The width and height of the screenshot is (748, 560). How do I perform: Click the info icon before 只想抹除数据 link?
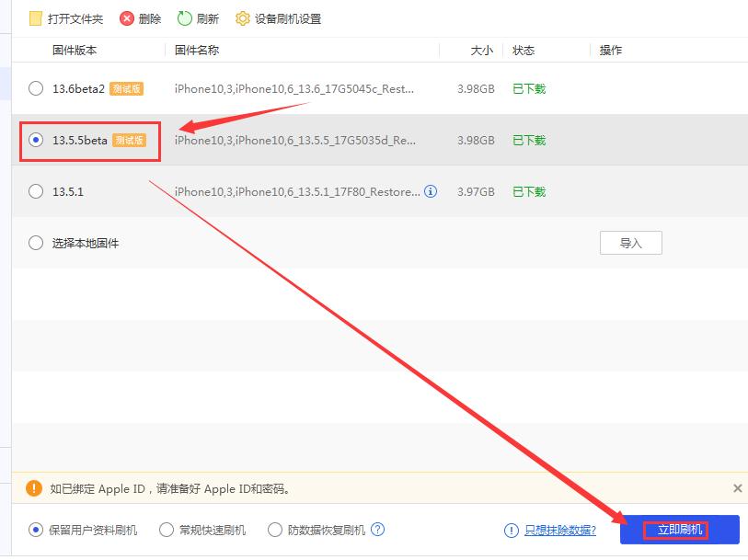[511, 530]
